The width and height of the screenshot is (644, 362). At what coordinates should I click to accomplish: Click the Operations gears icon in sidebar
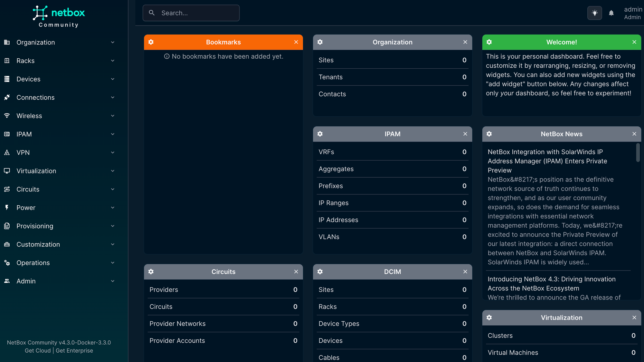click(x=7, y=263)
